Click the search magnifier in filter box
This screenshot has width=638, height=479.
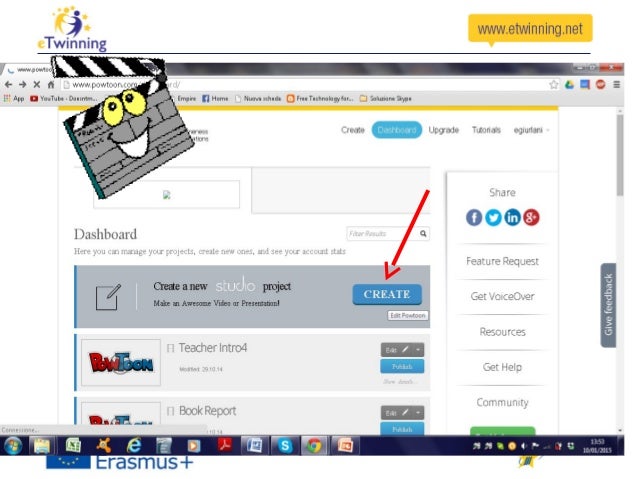[x=423, y=234]
